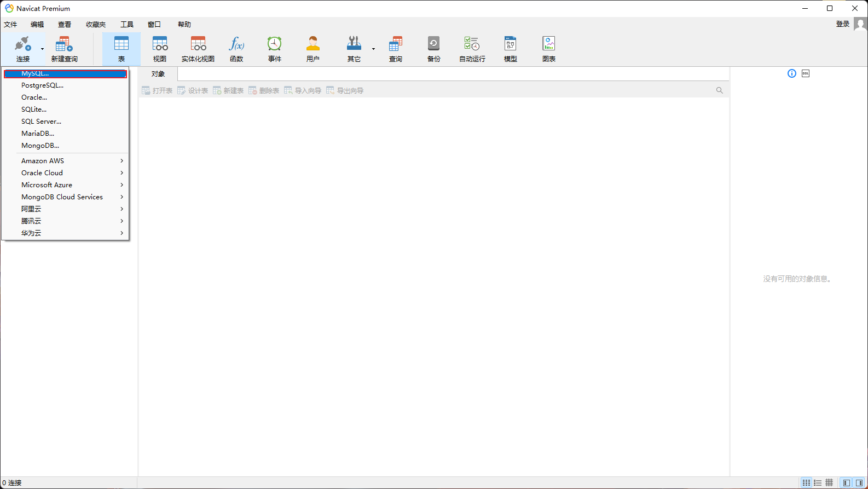Image resolution: width=868 pixels, height=489 pixels.
Task: Open the 工具 (Tools) menu
Action: (x=127, y=25)
